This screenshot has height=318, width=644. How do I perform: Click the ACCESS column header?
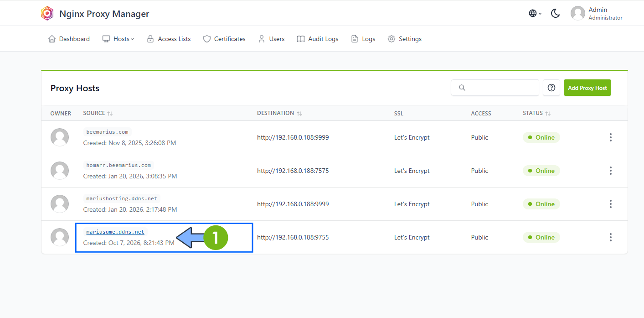481,113
